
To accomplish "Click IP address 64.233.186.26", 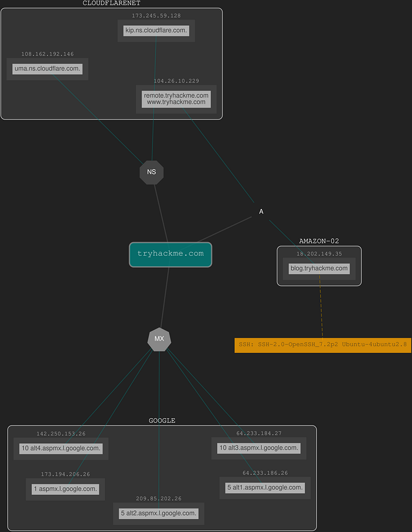I will (265, 473).
